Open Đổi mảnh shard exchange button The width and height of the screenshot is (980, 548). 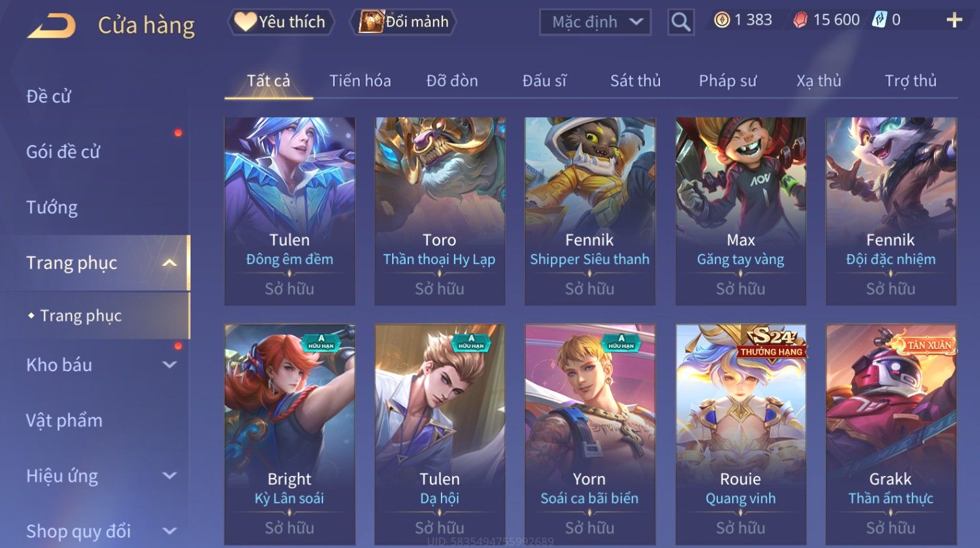[403, 21]
